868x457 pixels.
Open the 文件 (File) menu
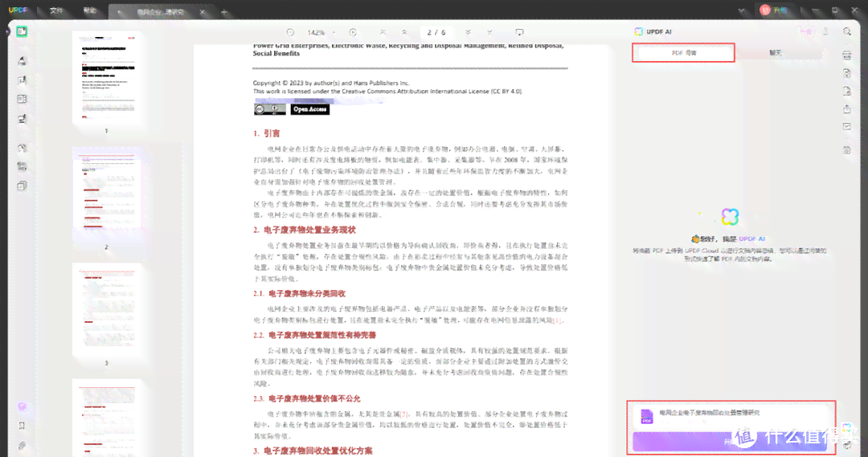click(56, 10)
